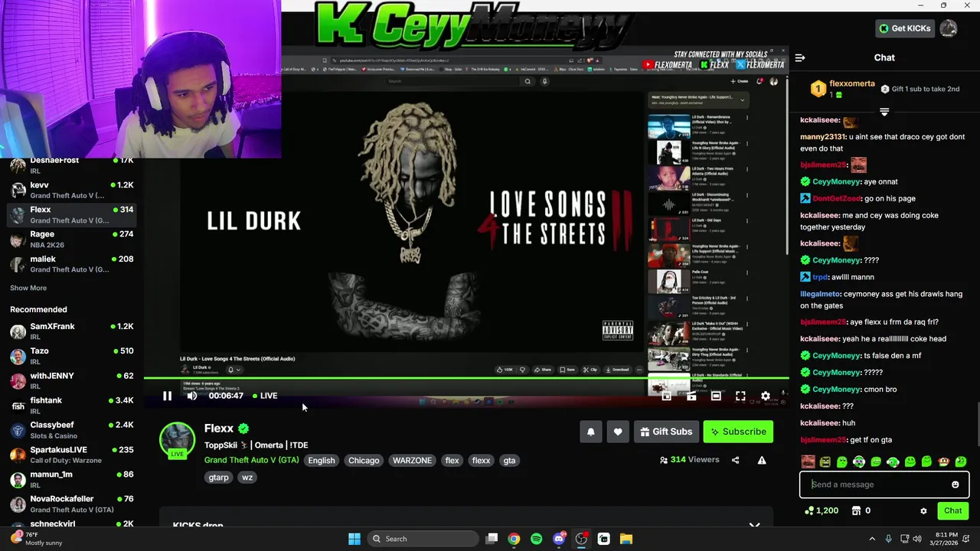The width and height of the screenshot is (980, 551).
Task: Open kevv's channel in sidebar
Action: tap(72, 190)
